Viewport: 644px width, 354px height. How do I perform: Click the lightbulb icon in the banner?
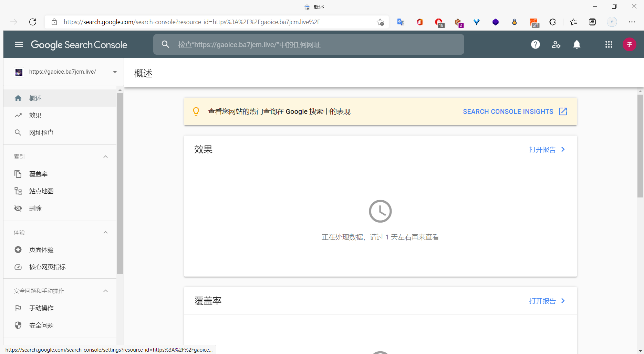pos(196,111)
